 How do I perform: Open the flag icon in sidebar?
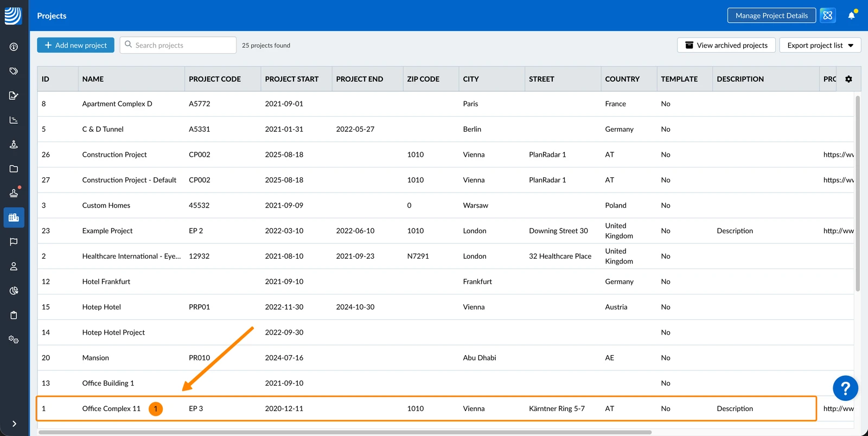point(14,242)
